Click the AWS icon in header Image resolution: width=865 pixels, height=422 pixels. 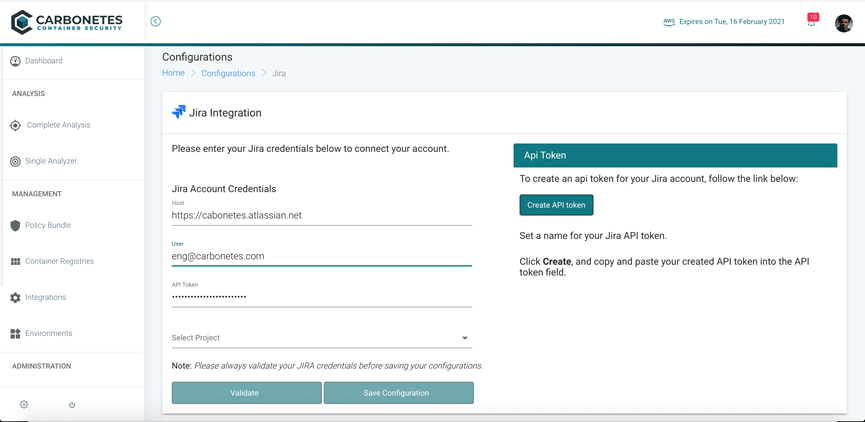point(669,22)
